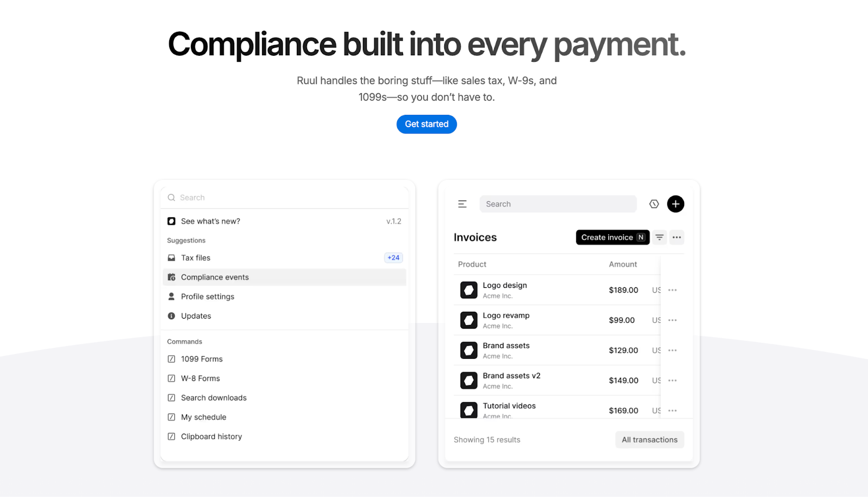Open the filter icon next to Create invoice
This screenshot has height=497, width=868.
tap(659, 237)
